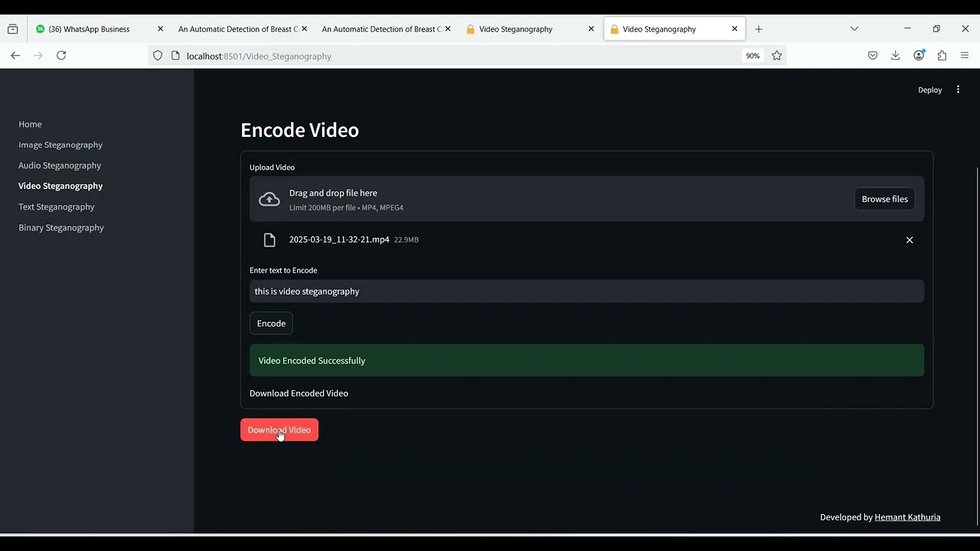This screenshot has width=980, height=551.
Task: Open Image Steganography page
Action: pyautogui.click(x=60, y=145)
